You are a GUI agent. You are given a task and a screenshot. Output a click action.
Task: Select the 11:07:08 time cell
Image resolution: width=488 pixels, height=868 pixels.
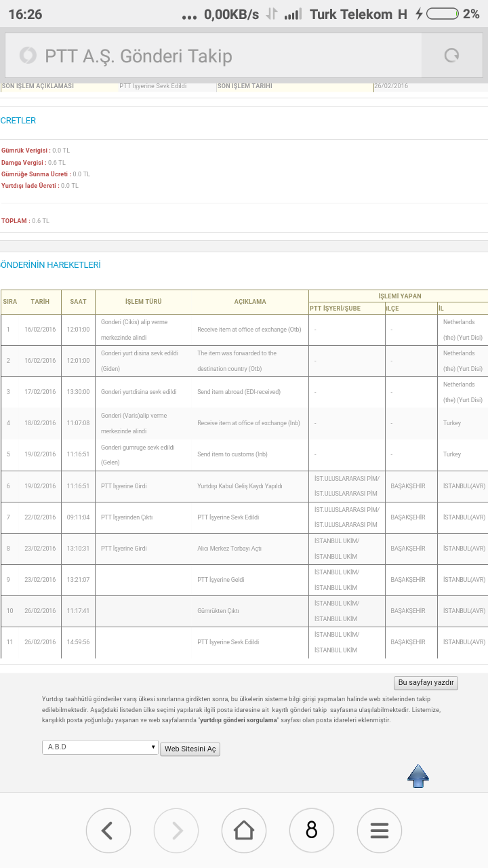[x=78, y=423]
